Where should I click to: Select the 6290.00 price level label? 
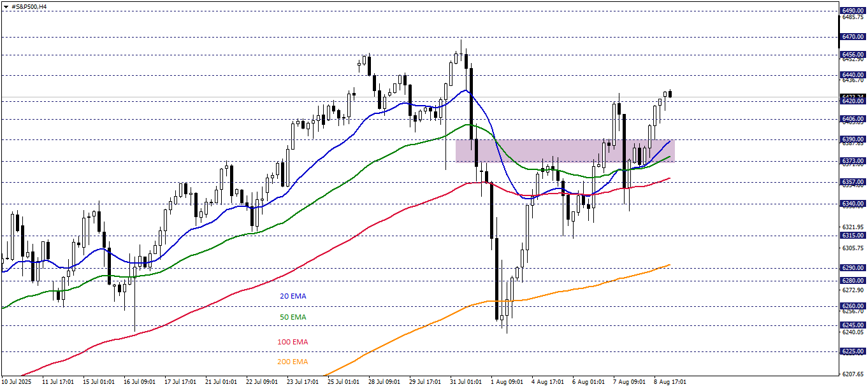tap(853, 268)
